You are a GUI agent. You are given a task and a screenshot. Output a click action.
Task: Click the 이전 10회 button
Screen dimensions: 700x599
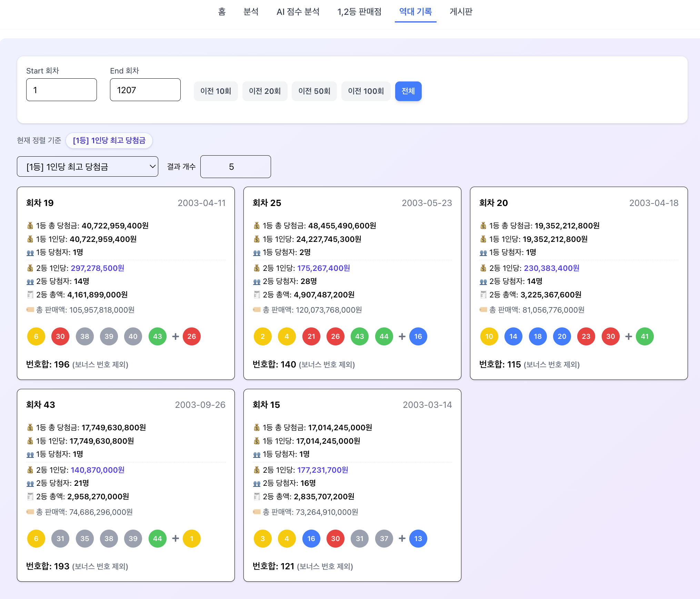click(x=216, y=91)
